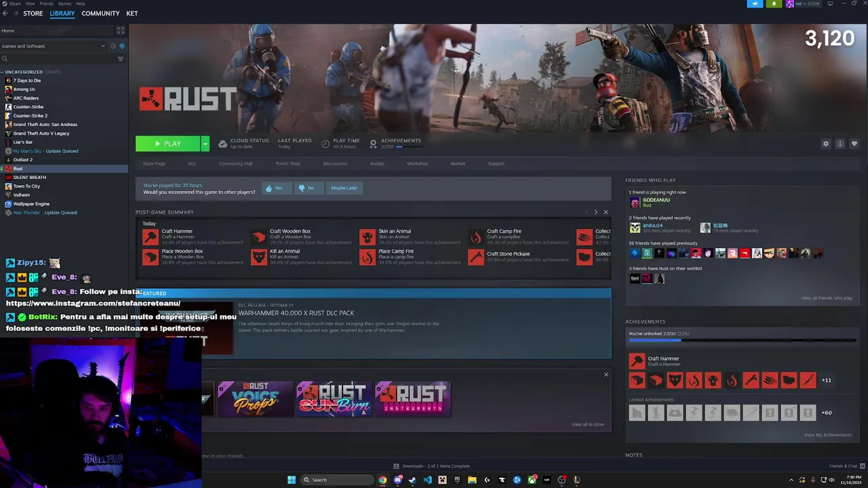Select 7 Days to Die in library
Viewport: 868px width, 488px height.
27,81
